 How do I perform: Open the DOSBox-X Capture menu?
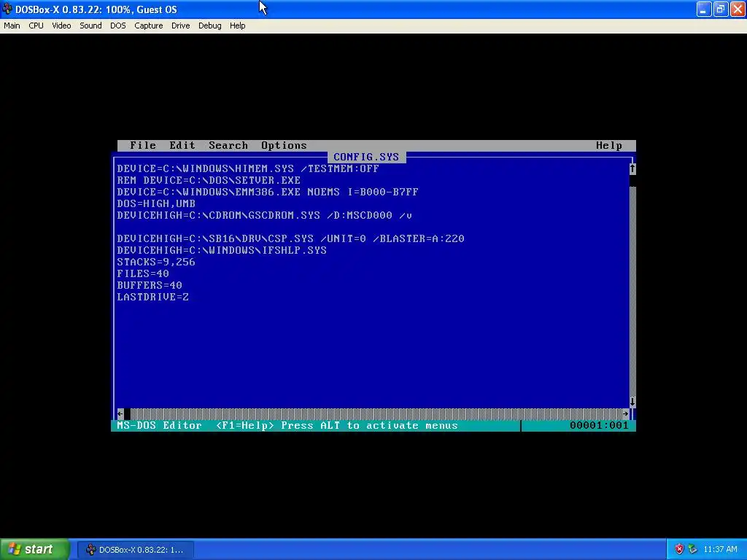pos(149,26)
